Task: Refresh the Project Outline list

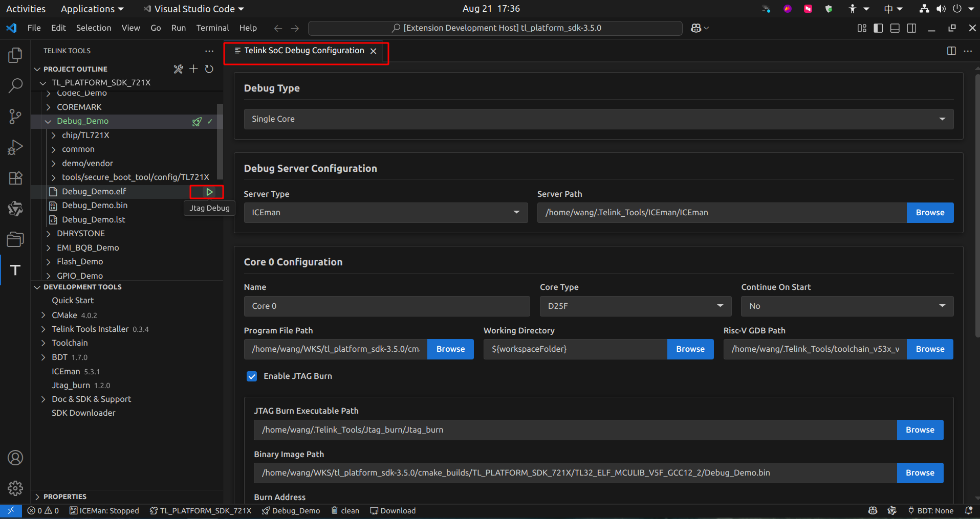Action: [209, 69]
